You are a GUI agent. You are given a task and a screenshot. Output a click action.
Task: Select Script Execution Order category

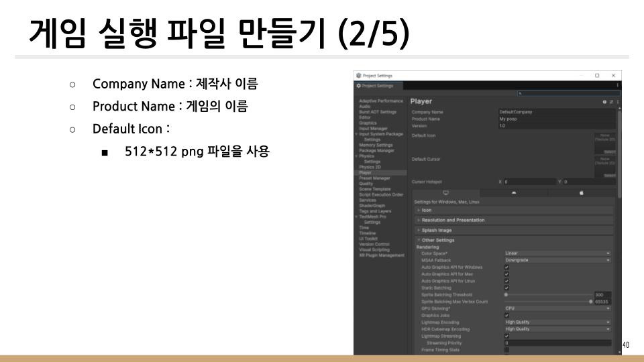(x=381, y=194)
